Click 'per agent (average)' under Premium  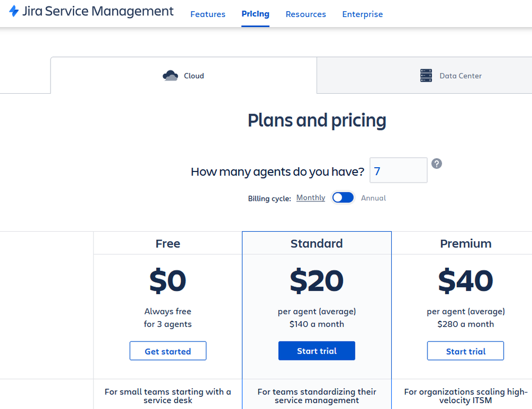tap(465, 312)
